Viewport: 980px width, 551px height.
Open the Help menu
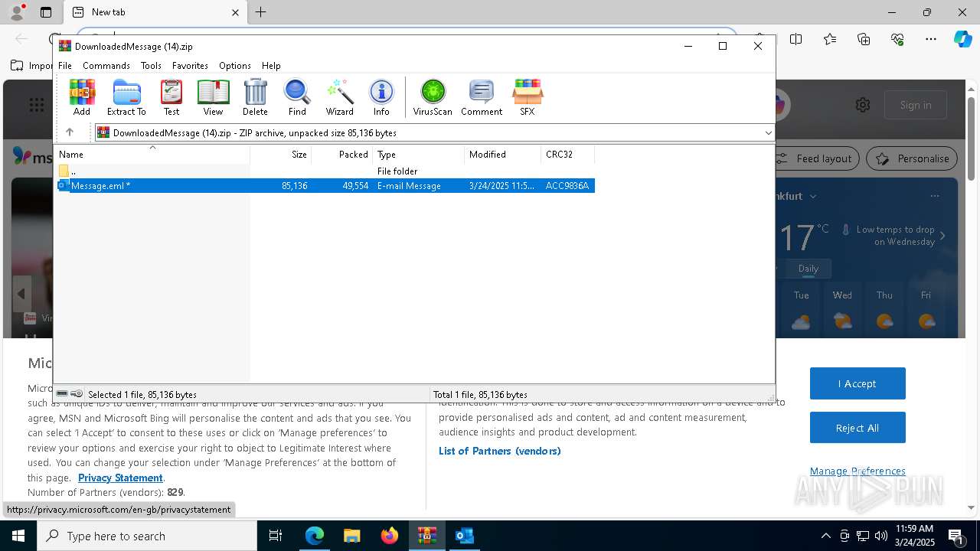coord(271,66)
